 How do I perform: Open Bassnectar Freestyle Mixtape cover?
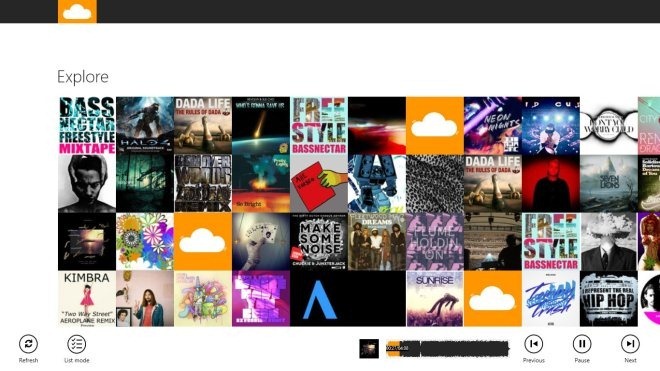tap(87, 125)
